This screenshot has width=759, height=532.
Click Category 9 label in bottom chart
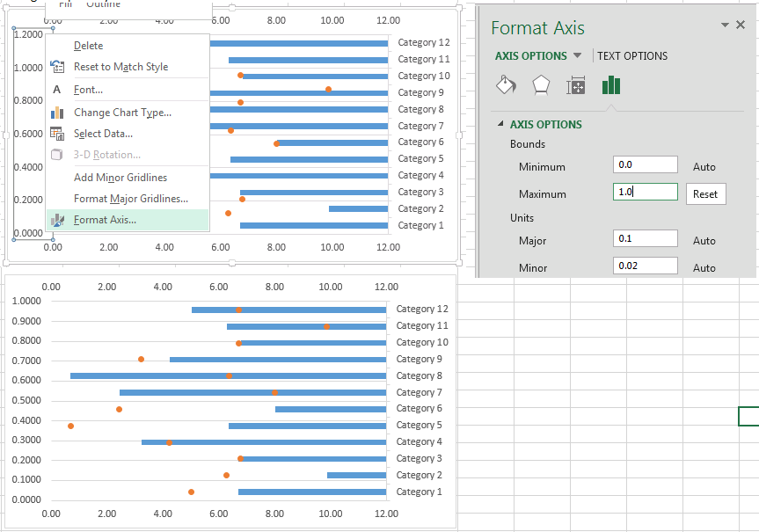419,359
